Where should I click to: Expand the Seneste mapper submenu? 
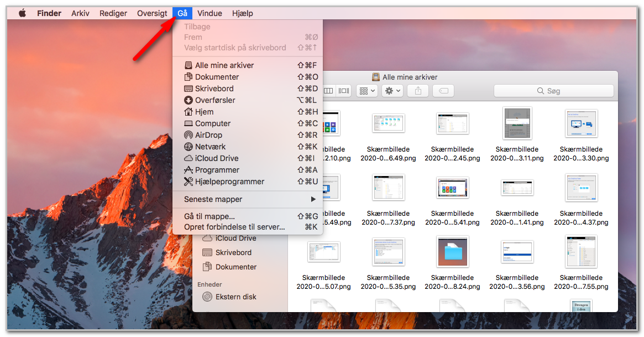point(248,199)
